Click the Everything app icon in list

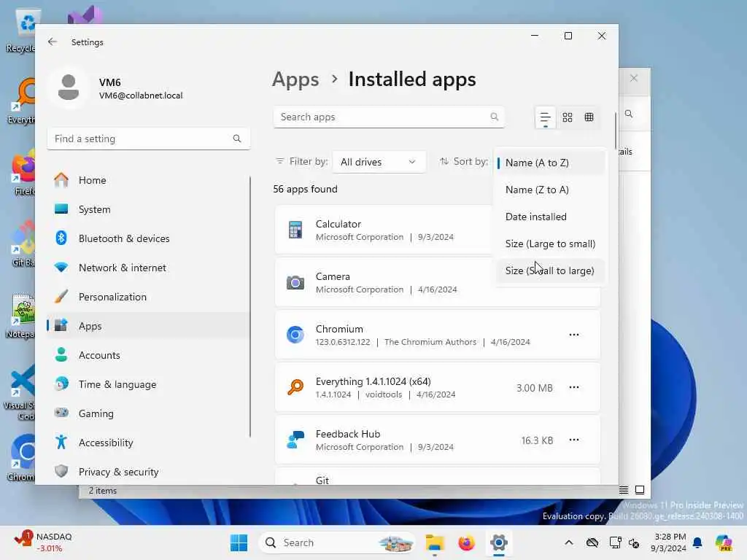pos(295,387)
